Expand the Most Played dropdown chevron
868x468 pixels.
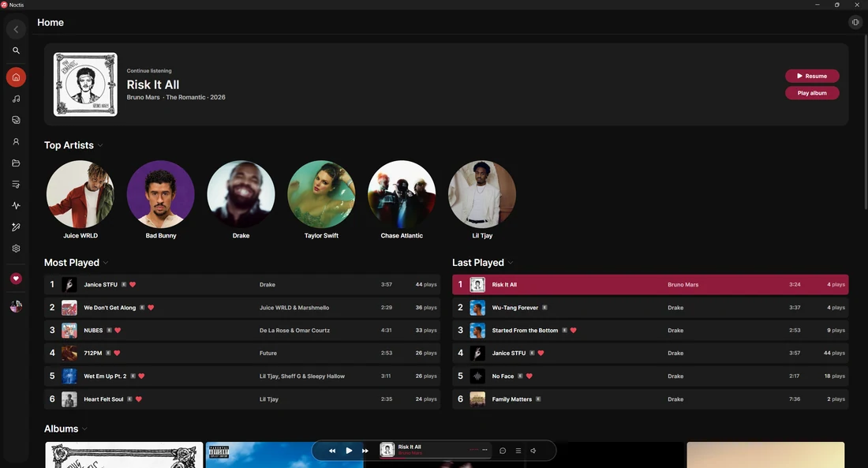pyautogui.click(x=106, y=263)
